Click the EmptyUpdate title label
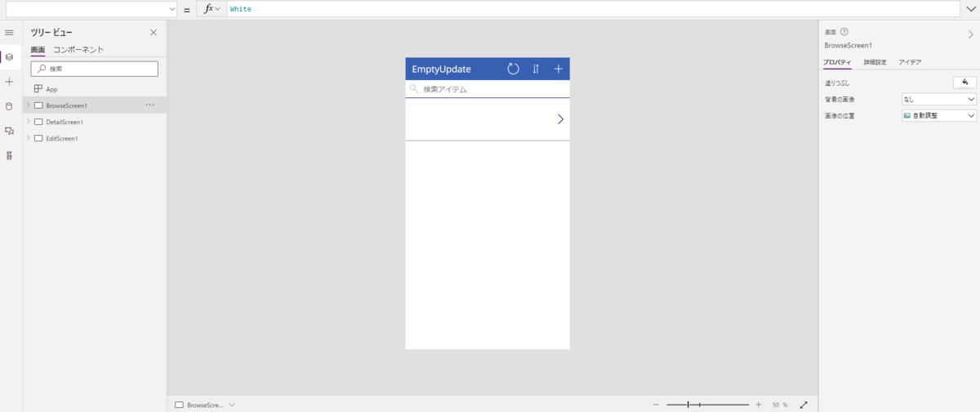Viewport: 980px width, 412px height. click(442, 69)
